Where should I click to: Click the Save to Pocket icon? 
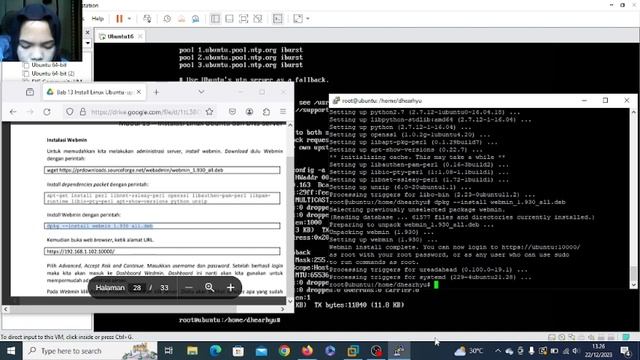tap(232, 112)
